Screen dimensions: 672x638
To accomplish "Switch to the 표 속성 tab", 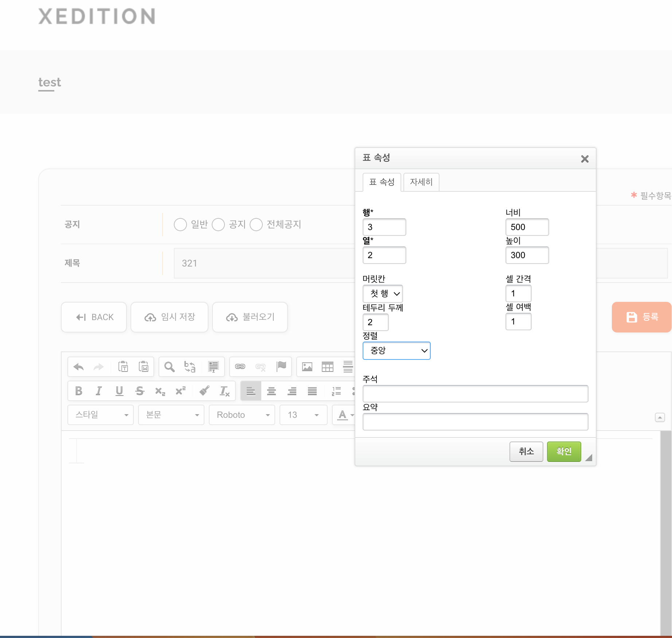I will click(382, 182).
